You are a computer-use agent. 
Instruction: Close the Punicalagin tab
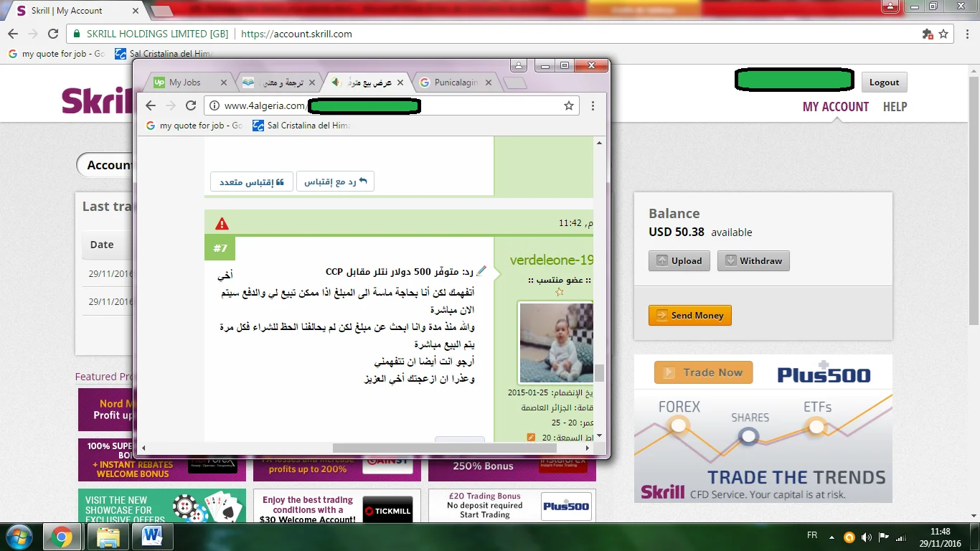(x=489, y=83)
